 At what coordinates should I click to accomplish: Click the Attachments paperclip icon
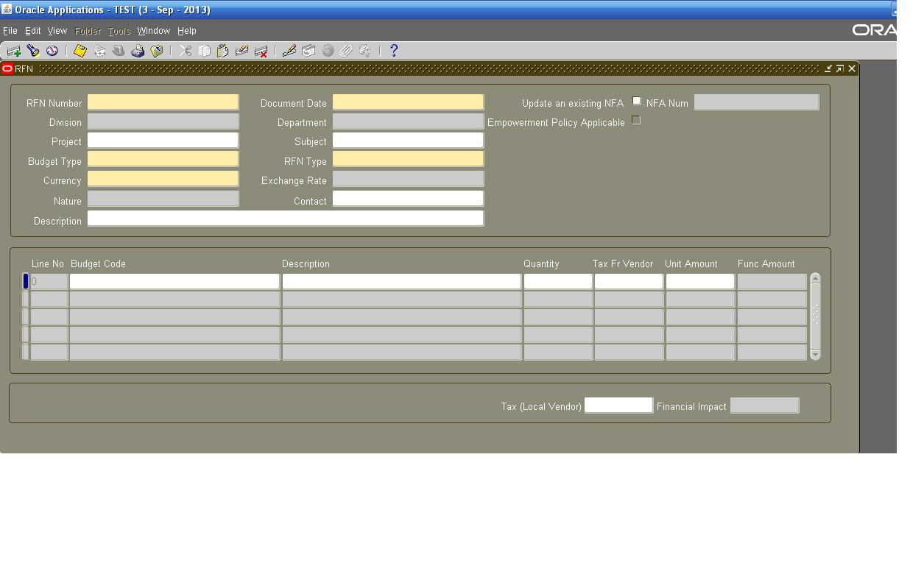click(x=346, y=51)
